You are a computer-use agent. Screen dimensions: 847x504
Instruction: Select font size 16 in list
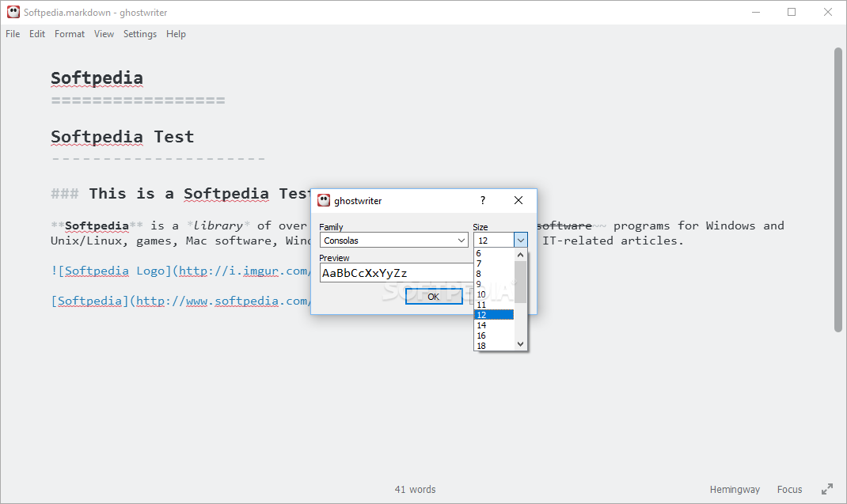coord(494,335)
